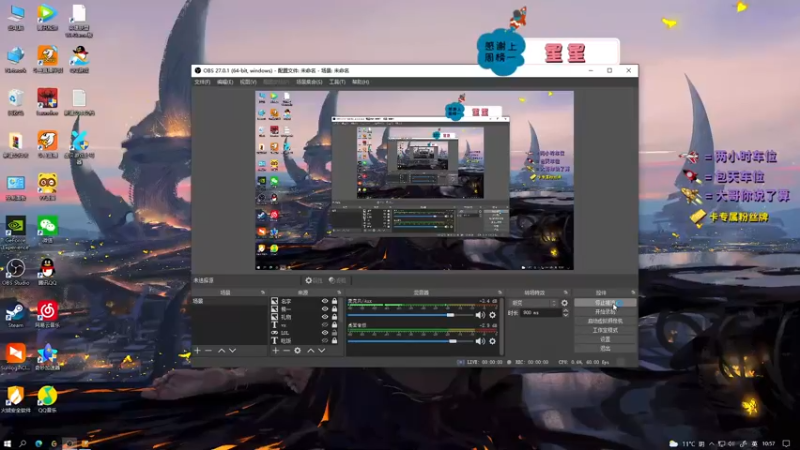Open 工具(T) menu in OBS
The image size is (800, 450).
337,82
